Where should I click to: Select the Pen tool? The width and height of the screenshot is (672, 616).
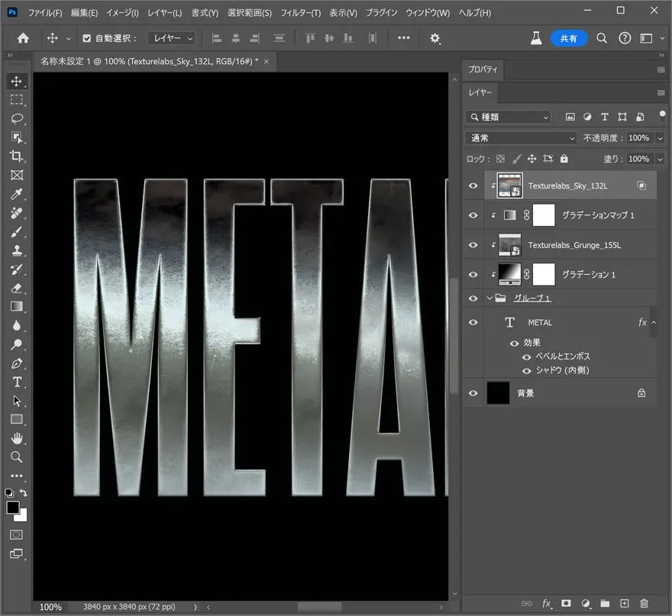16,363
